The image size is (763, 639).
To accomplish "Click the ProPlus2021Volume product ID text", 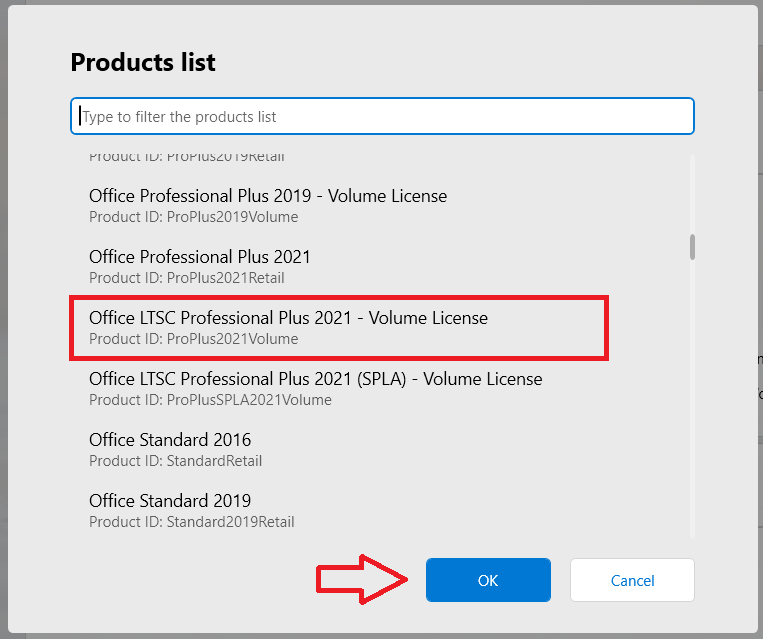I will [x=194, y=339].
